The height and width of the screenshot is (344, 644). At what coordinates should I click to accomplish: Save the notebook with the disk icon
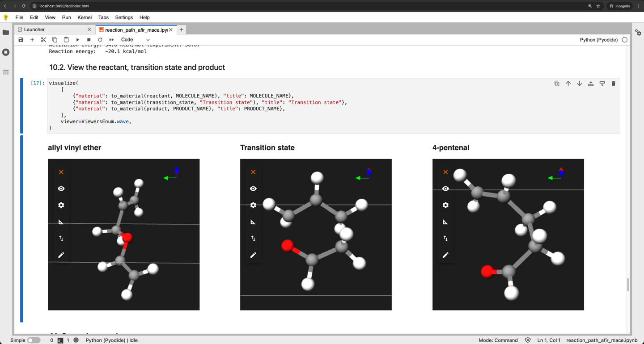(21, 40)
